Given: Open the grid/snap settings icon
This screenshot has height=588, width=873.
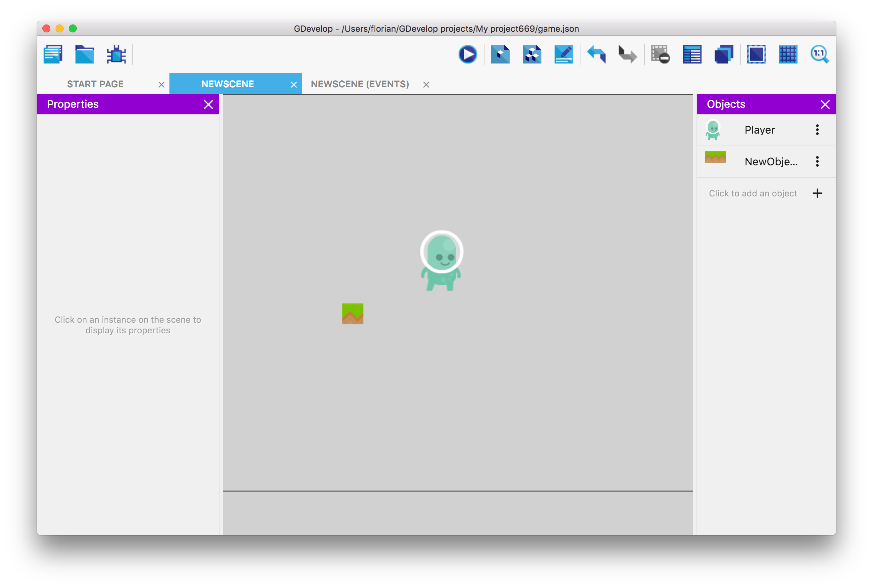Looking at the screenshot, I should tap(788, 54).
